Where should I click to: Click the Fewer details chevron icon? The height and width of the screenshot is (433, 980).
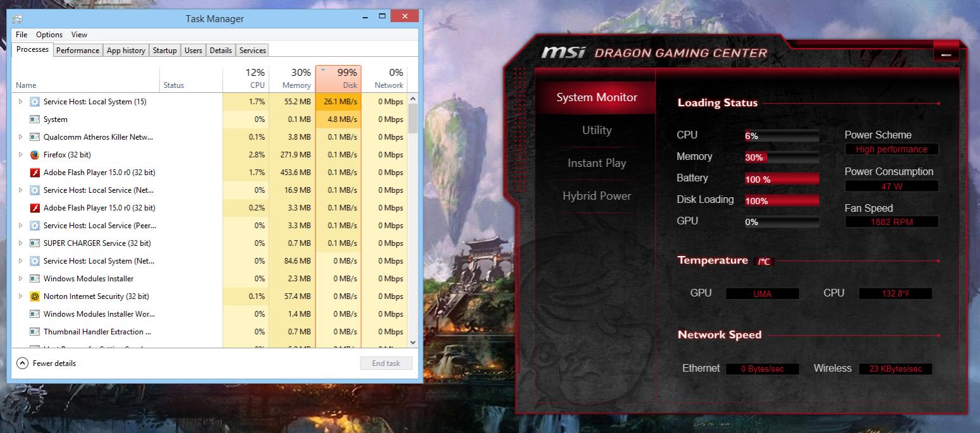click(x=22, y=363)
